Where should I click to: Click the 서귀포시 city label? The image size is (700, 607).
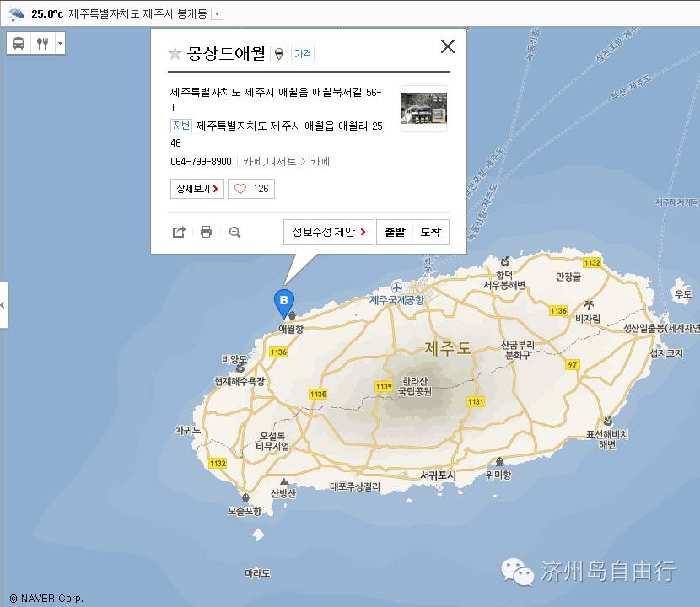tap(439, 475)
